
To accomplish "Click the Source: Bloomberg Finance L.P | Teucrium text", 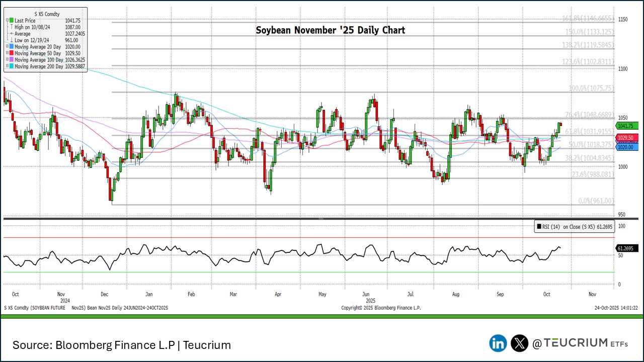I will [x=122, y=345].
